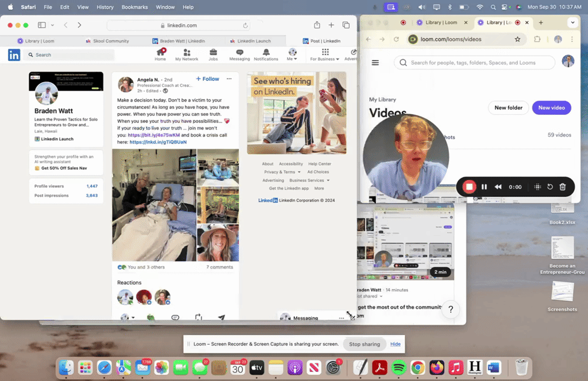Click the Loom help question mark
This screenshot has height=381, width=588.
[x=451, y=309]
